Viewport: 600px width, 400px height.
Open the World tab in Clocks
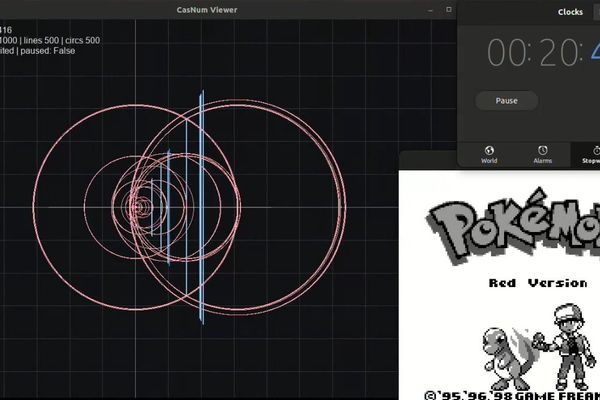(489, 155)
